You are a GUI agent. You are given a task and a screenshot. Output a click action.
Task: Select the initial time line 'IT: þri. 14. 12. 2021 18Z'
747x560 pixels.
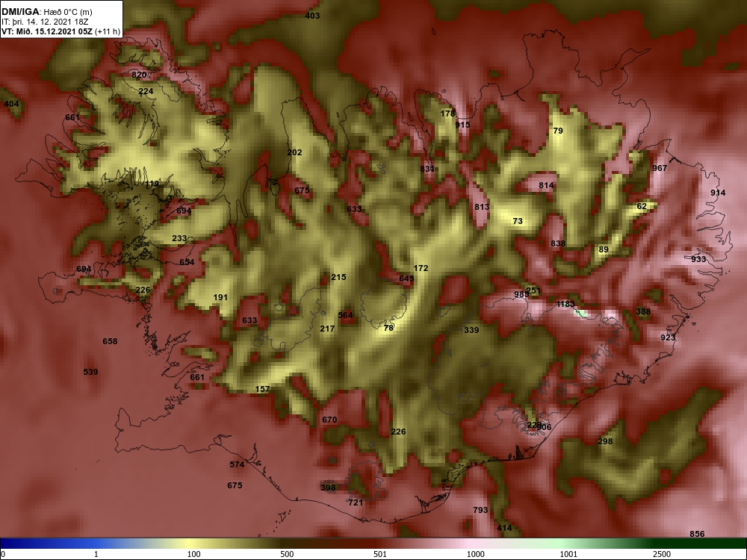[45, 22]
